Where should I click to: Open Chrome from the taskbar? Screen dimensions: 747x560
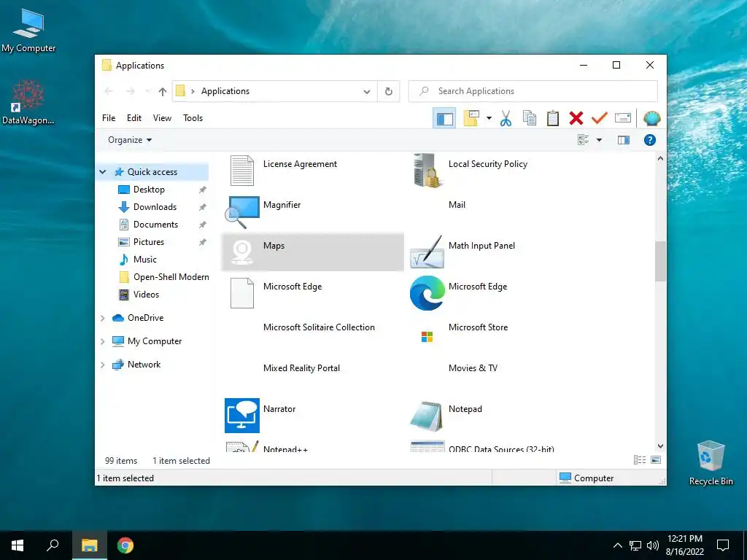click(x=125, y=545)
